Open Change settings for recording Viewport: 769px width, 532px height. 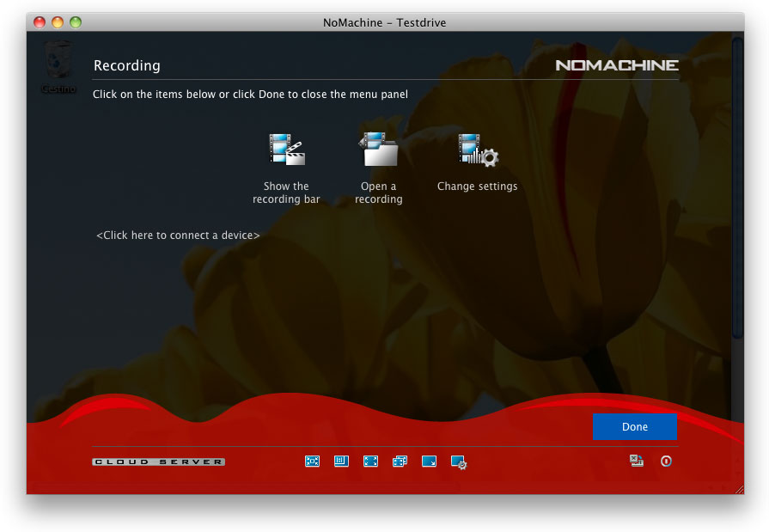[x=478, y=150]
